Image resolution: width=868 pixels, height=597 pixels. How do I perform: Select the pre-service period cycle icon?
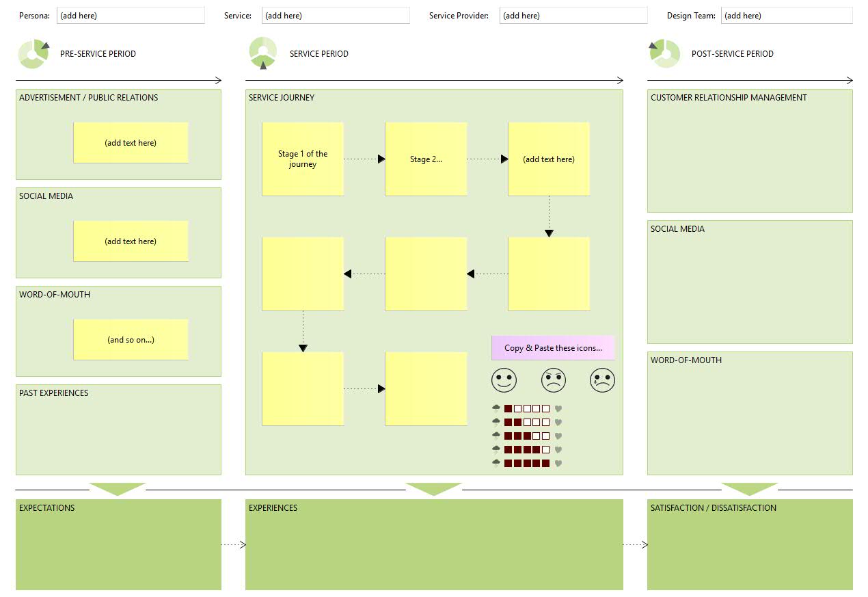point(33,54)
